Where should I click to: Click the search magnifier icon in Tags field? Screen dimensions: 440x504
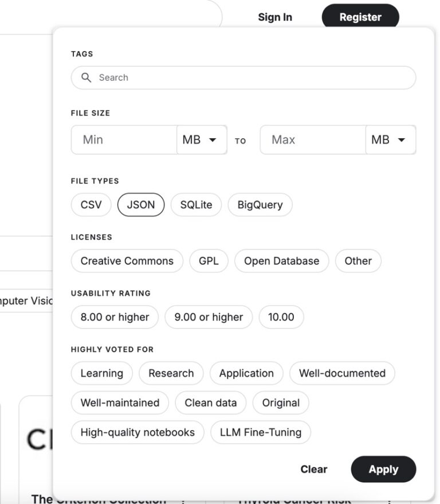coord(87,77)
